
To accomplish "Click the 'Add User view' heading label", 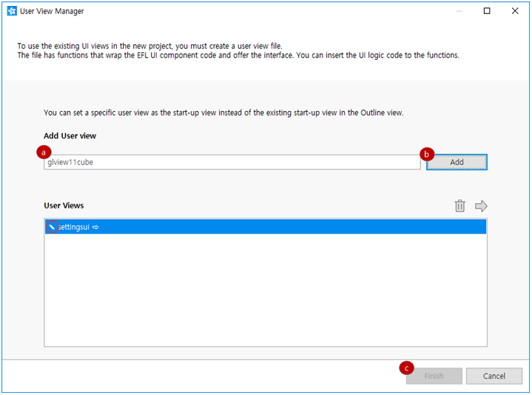I will (x=70, y=135).
